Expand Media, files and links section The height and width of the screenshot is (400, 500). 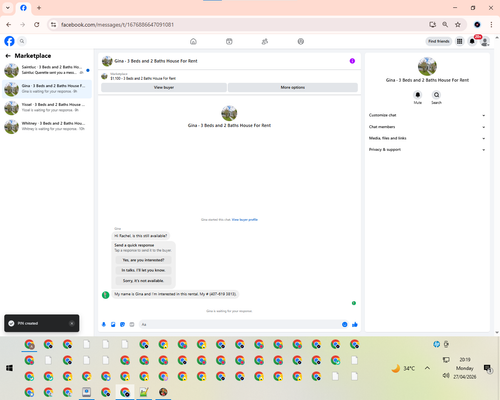pos(427,138)
